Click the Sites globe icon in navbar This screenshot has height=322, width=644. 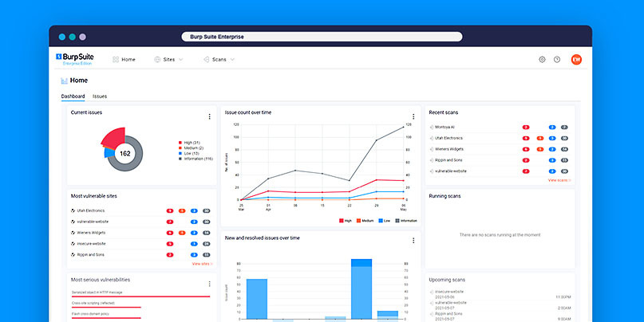tap(157, 60)
